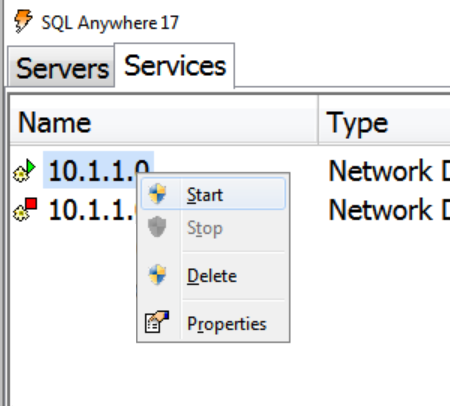Click the shield icon beside Start
450x406 pixels.
pyautogui.click(x=157, y=193)
